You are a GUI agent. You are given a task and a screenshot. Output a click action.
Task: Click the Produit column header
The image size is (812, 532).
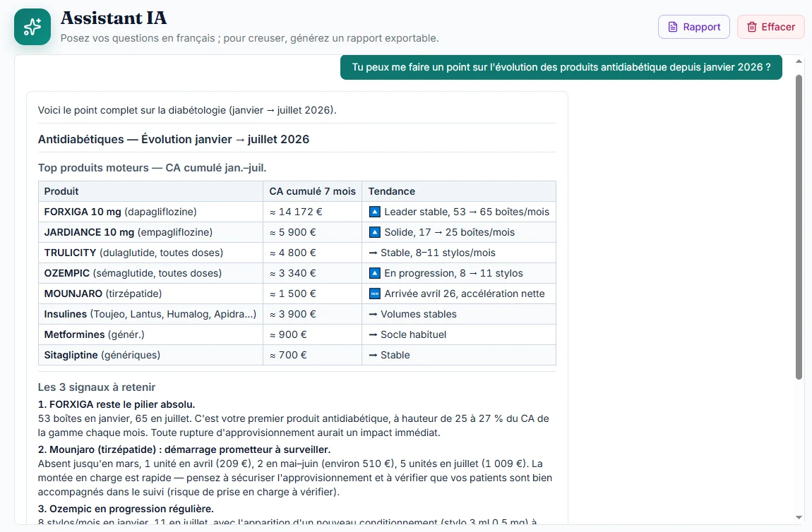click(150, 191)
